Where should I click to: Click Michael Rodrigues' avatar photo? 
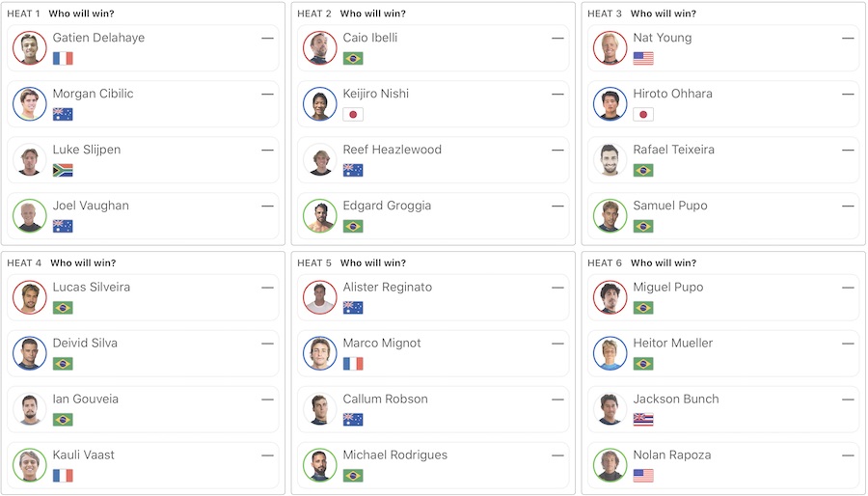coord(320,465)
